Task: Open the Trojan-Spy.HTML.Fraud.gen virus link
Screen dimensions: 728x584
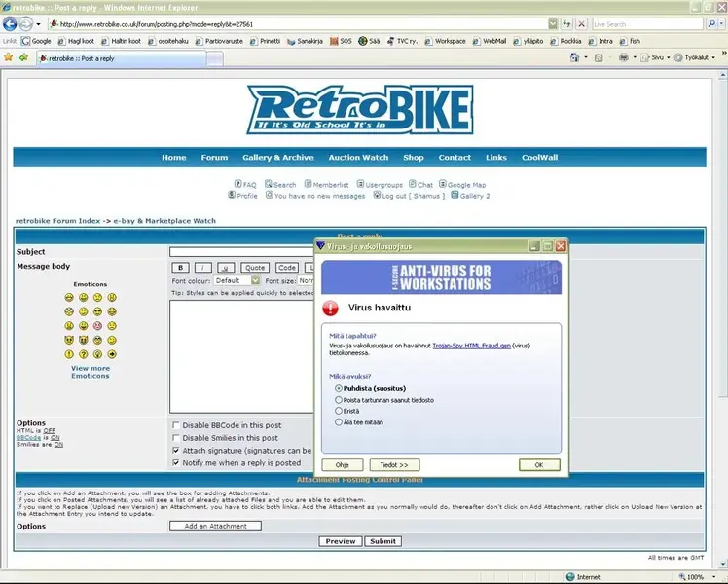Action: [x=471, y=346]
